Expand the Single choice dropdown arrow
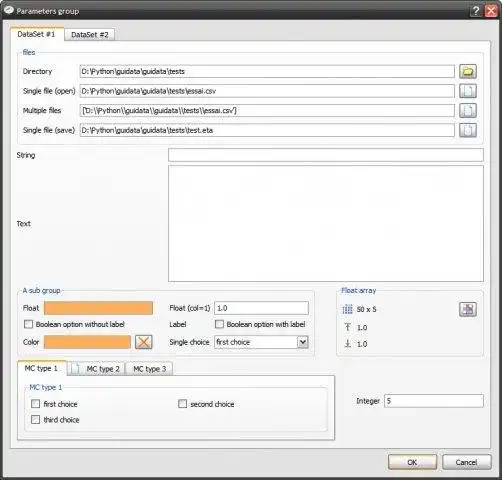This screenshot has width=502, height=480. [303, 342]
